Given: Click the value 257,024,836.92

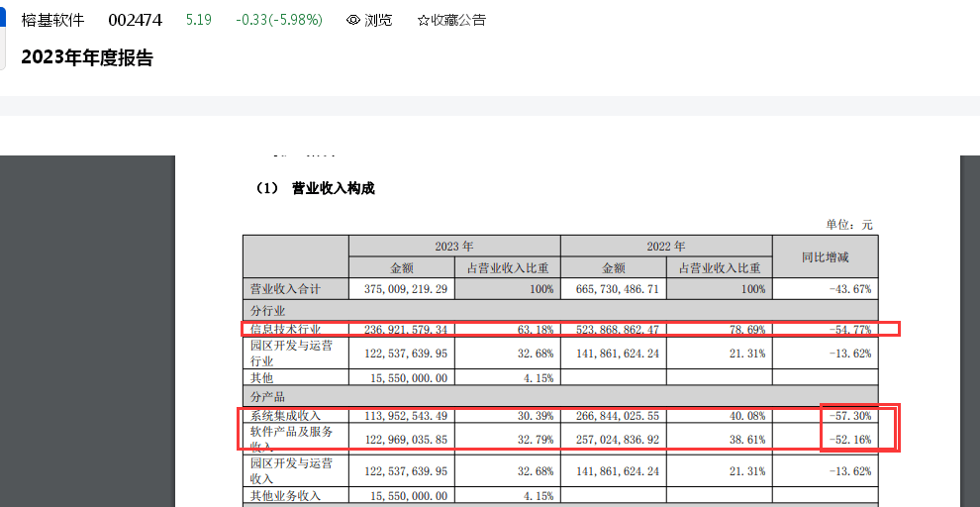Looking at the screenshot, I should (x=618, y=440).
